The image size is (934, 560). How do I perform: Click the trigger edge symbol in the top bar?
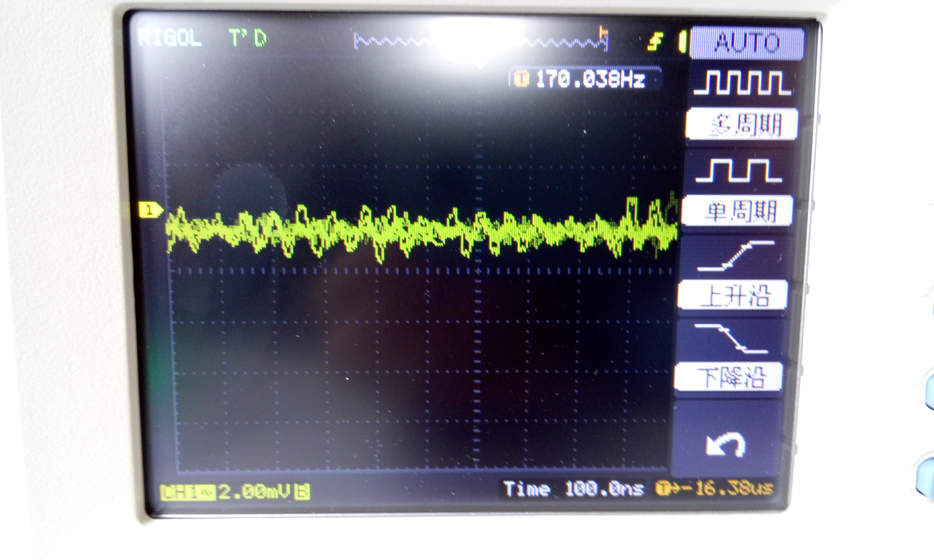coord(656,42)
